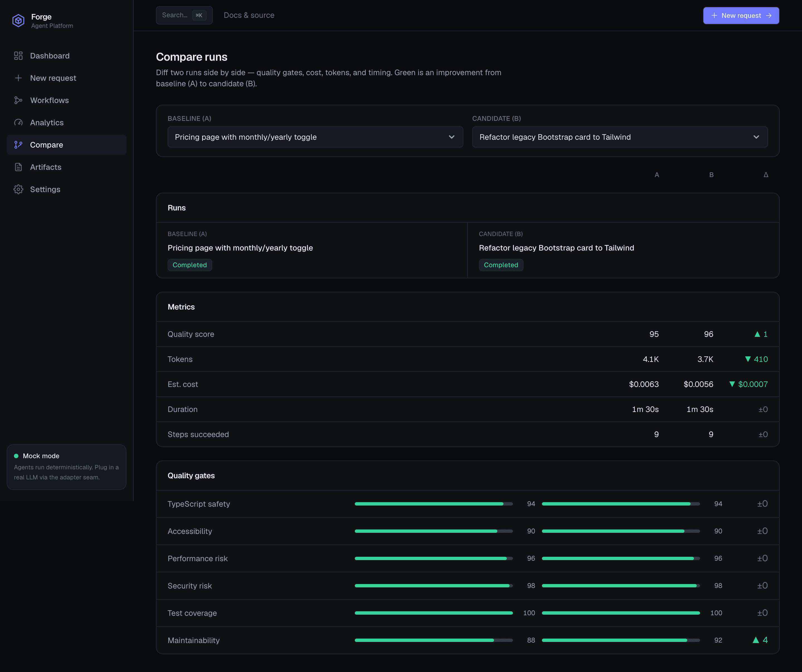Click the candidate TypeScript safety progress bar
Screen dimensions: 802x672
[621, 504]
